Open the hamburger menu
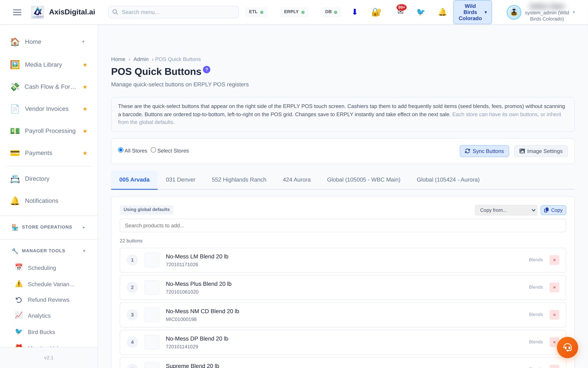 [17, 12]
